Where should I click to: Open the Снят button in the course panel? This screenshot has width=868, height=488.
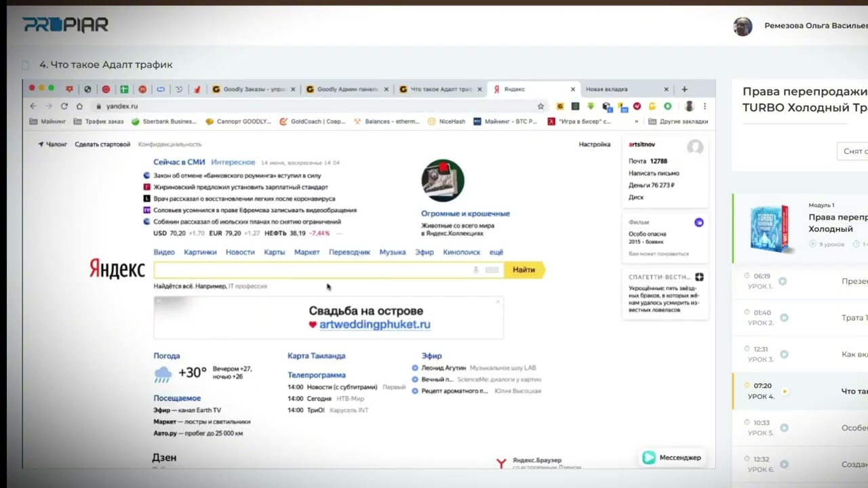point(852,151)
